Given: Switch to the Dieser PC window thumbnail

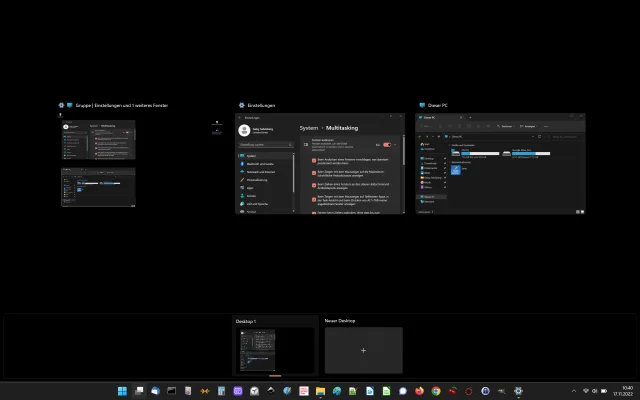Looking at the screenshot, I should [x=501, y=162].
